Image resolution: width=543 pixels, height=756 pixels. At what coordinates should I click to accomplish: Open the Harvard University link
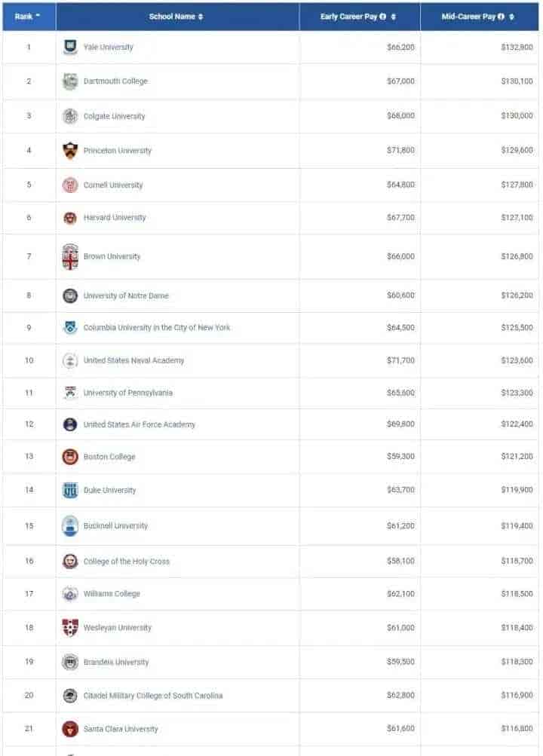click(115, 217)
